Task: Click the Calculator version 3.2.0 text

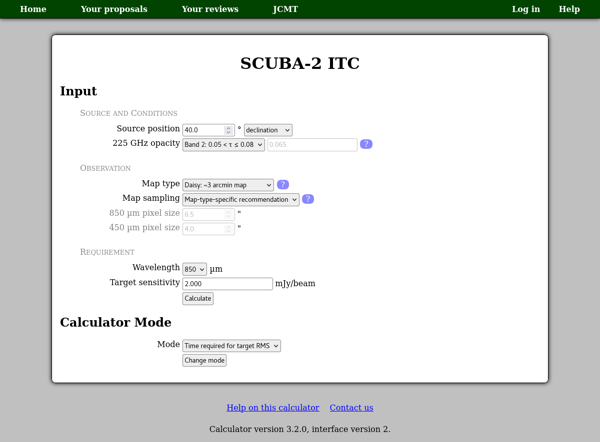Action: pyautogui.click(x=300, y=429)
